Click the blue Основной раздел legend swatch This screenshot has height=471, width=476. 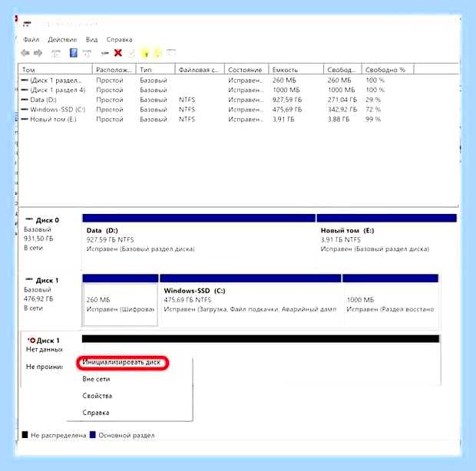pos(93,435)
